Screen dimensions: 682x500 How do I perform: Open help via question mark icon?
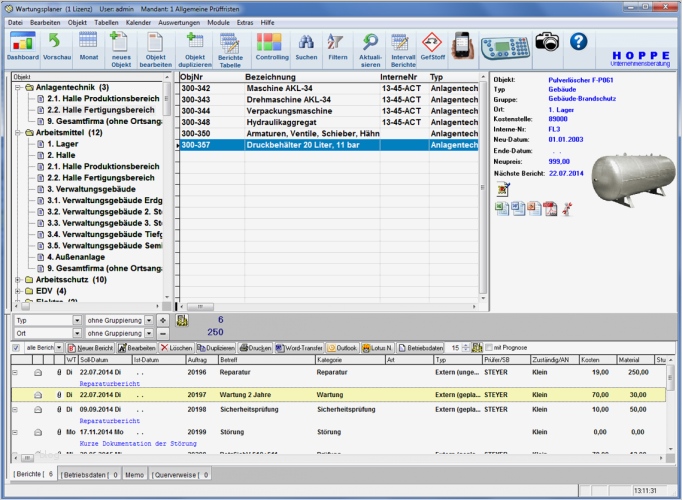coord(578,42)
